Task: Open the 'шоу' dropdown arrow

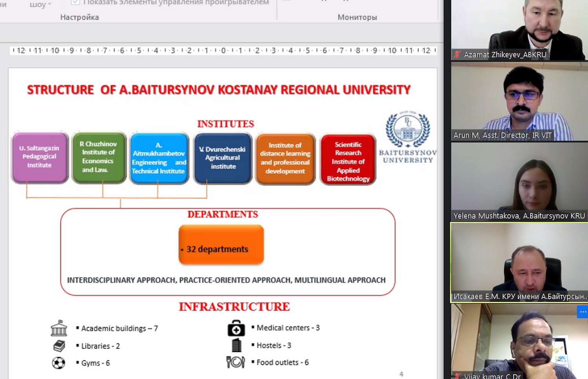Action: 50,4
